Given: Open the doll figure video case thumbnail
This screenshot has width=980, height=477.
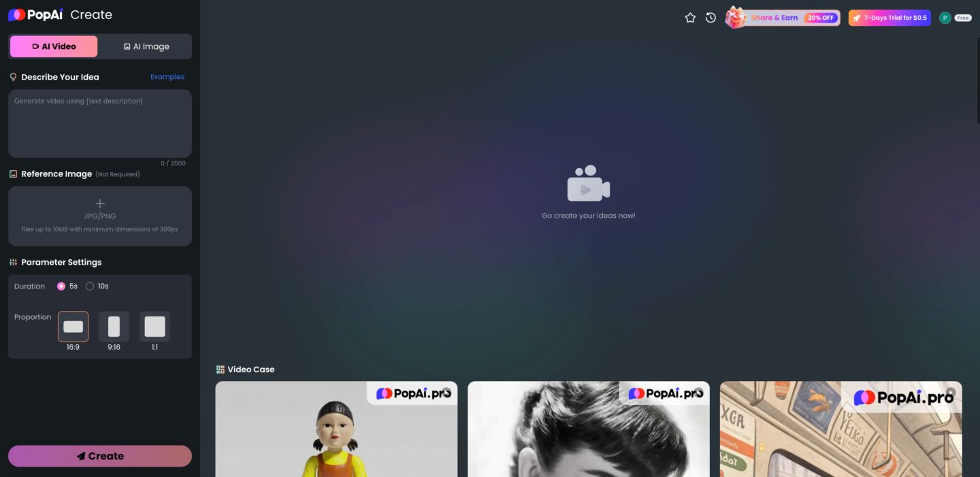Looking at the screenshot, I should pyautogui.click(x=336, y=429).
